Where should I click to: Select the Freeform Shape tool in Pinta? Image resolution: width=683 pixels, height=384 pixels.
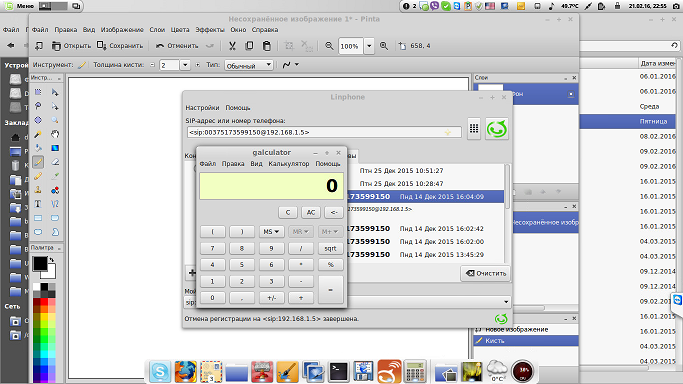pyautogui.click(x=55, y=232)
